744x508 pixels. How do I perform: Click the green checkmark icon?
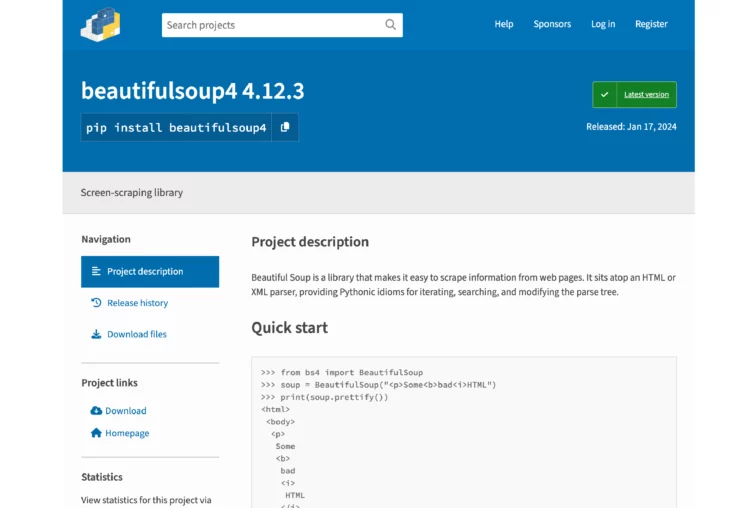click(x=604, y=94)
